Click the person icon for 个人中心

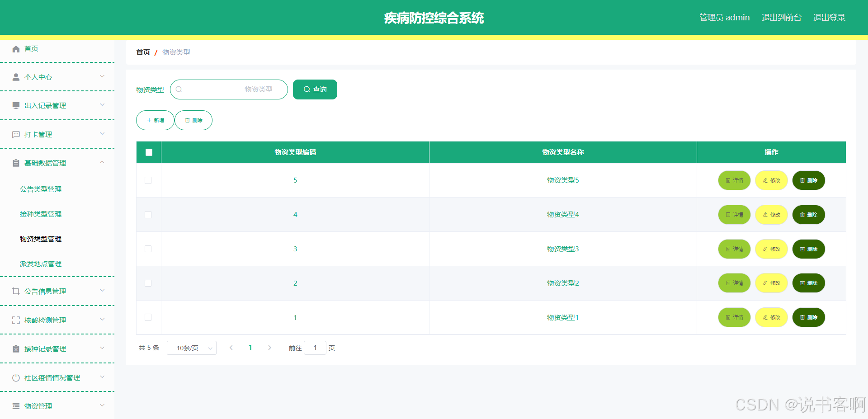(16, 77)
